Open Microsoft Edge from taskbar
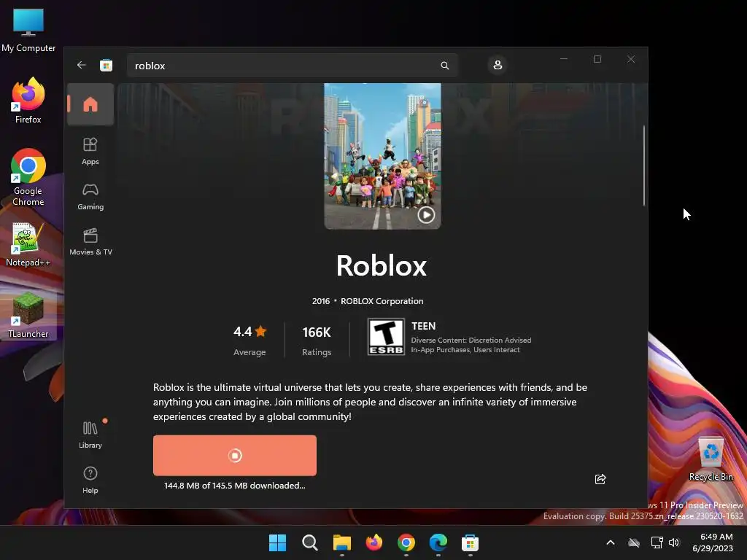The height and width of the screenshot is (560, 747). (x=438, y=542)
